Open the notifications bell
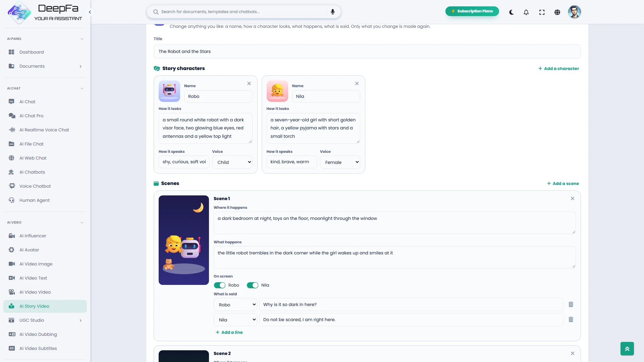The width and height of the screenshot is (644, 362). click(x=526, y=12)
